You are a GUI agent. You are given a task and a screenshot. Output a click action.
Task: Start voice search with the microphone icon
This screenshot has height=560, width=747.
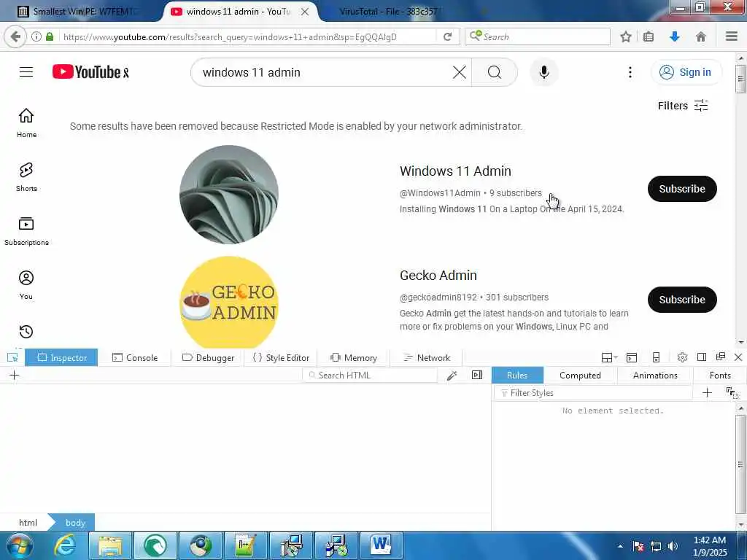coord(544,72)
